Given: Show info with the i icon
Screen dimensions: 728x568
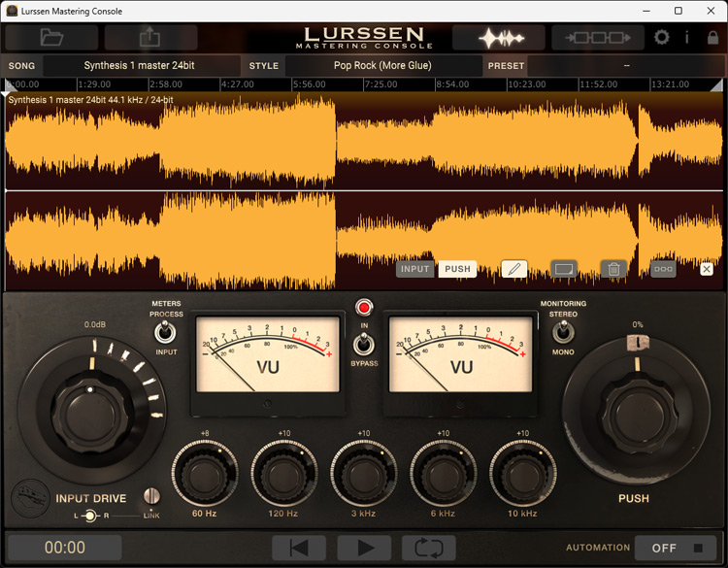Looking at the screenshot, I should tap(686, 37).
